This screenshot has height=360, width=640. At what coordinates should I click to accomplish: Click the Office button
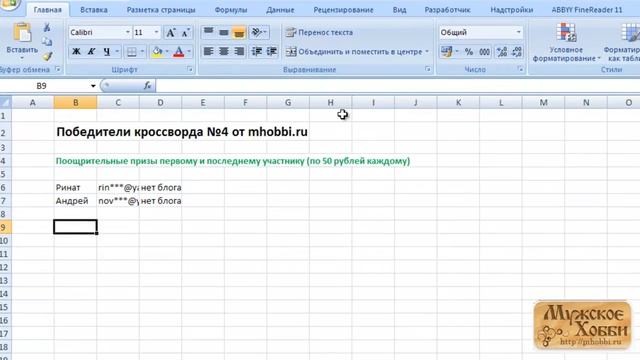coord(9,4)
